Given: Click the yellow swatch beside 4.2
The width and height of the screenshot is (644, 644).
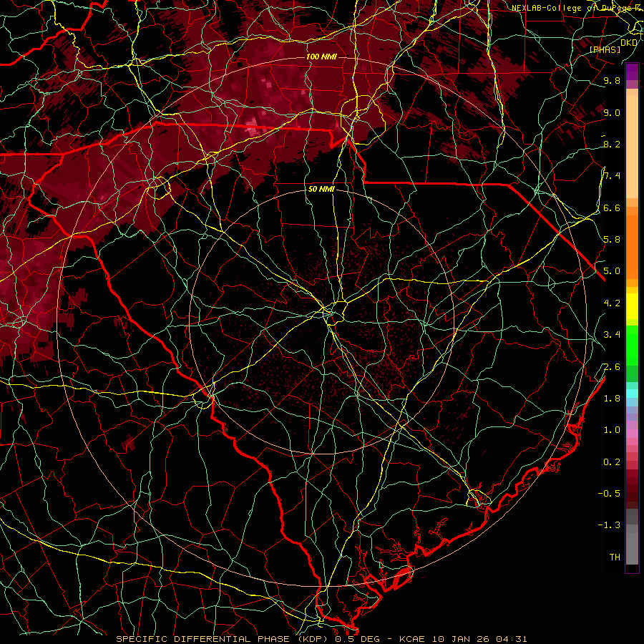Looking at the screenshot, I should click(632, 306).
